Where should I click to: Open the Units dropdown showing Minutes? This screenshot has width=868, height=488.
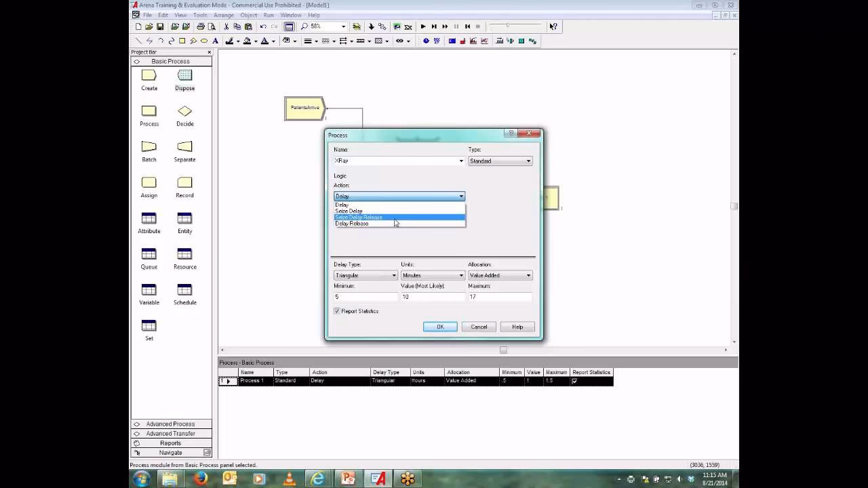433,275
